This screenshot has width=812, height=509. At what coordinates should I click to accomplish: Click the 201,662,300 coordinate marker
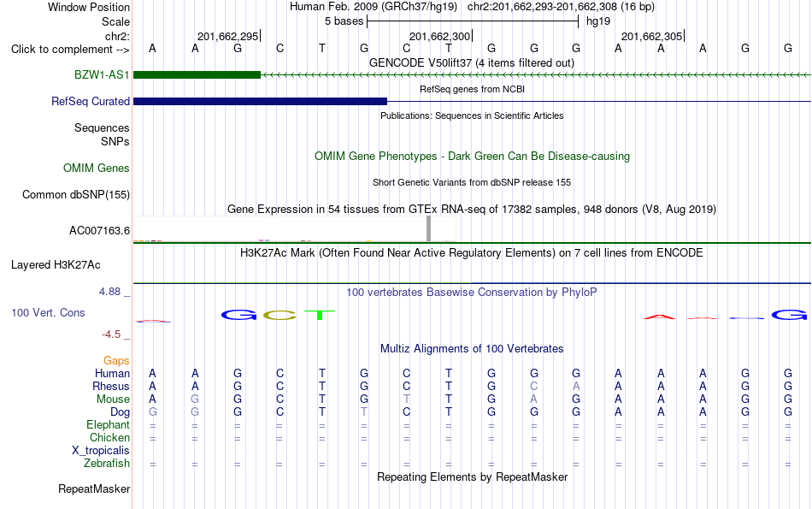[x=439, y=36]
